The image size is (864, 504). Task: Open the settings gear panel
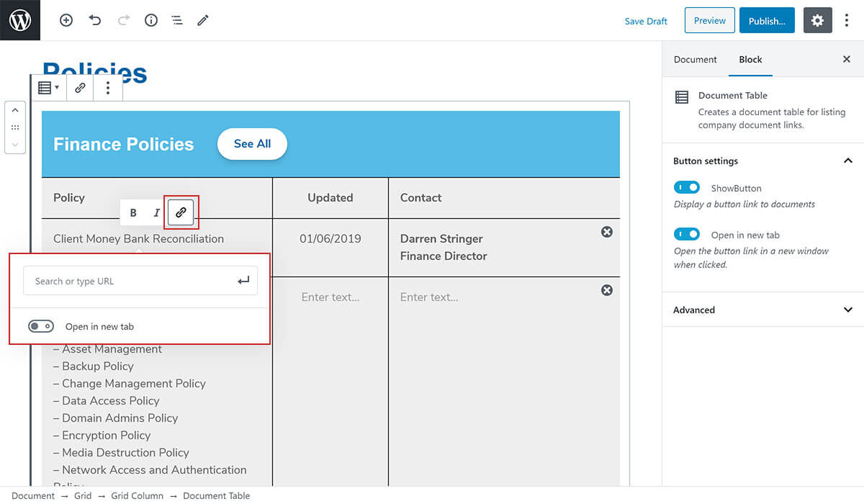[817, 21]
